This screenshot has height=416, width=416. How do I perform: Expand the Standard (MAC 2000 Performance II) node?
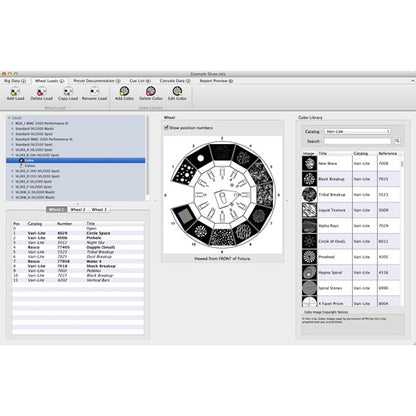[x=13, y=139]
